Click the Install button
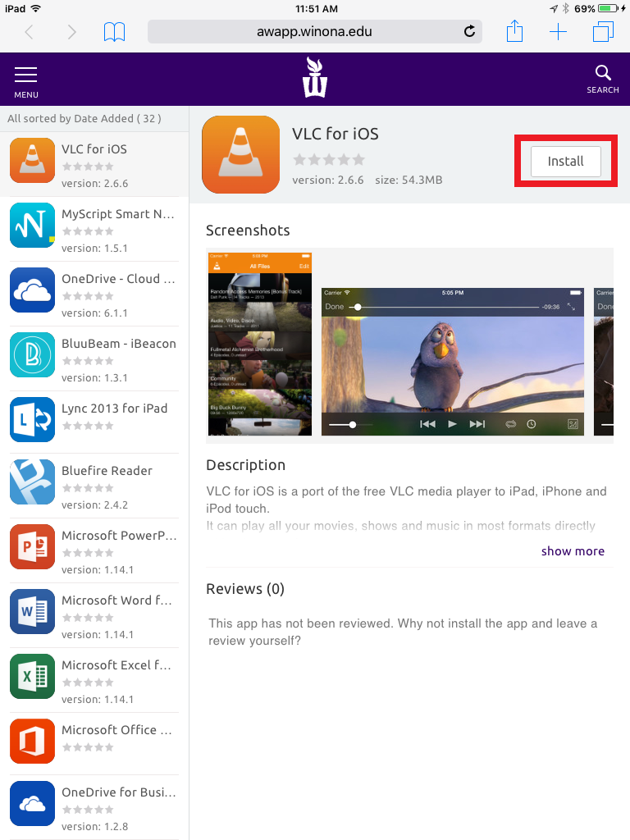630x840 pixels. (565, 162)
